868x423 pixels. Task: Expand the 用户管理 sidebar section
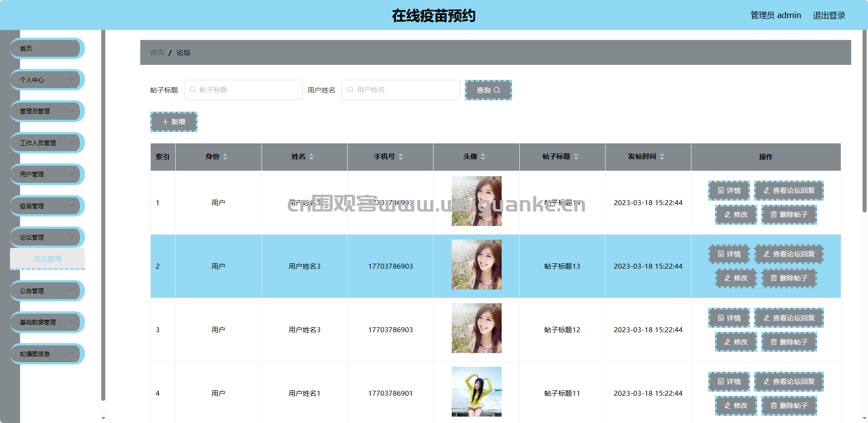47,174
